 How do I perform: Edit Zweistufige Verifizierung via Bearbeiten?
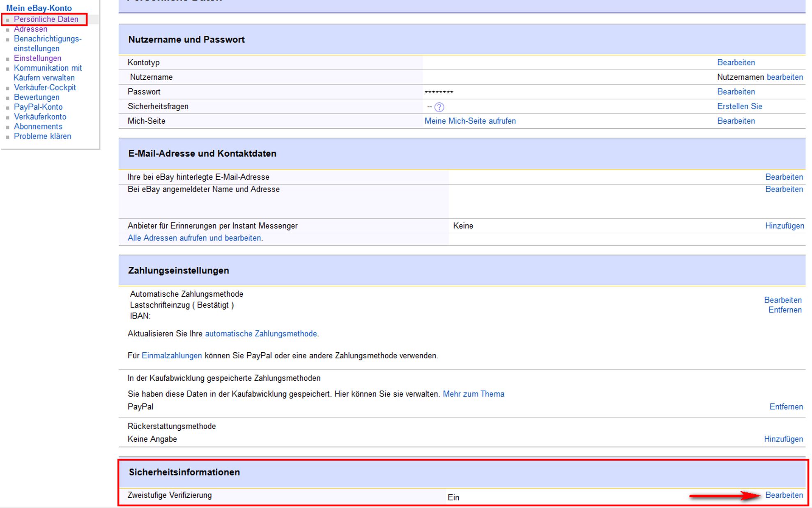click(x=784, y=495)
